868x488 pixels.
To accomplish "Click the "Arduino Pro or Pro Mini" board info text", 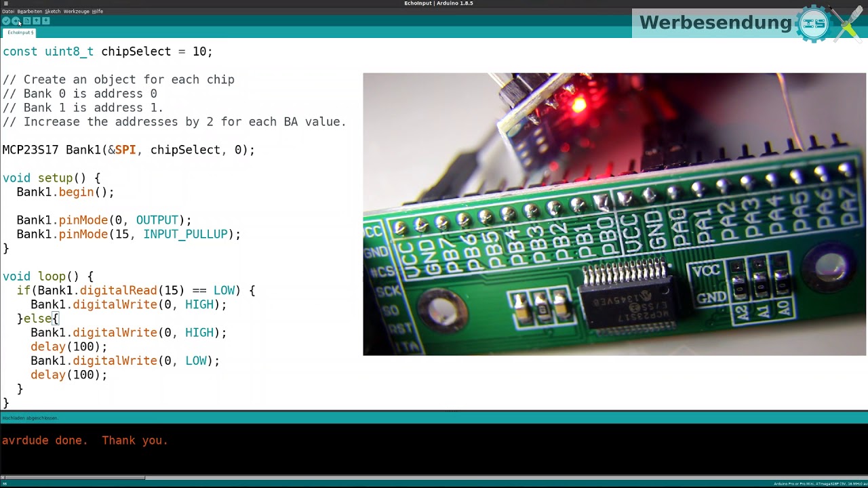I will (819, 484).
